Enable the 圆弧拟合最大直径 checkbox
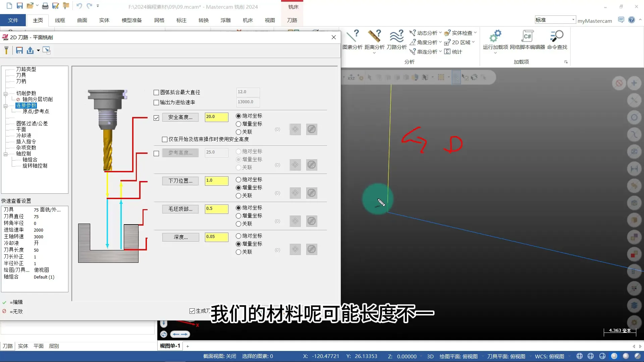This screenshot has height=362, width=644. [x=156, y=92]
